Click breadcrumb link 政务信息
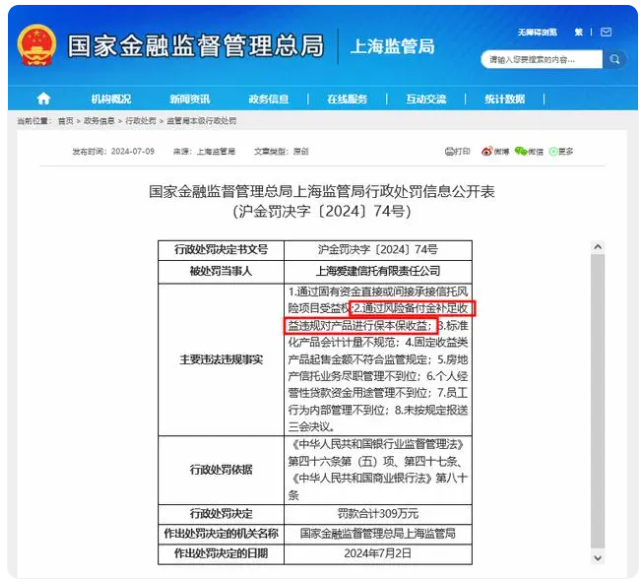 [99, 121]
